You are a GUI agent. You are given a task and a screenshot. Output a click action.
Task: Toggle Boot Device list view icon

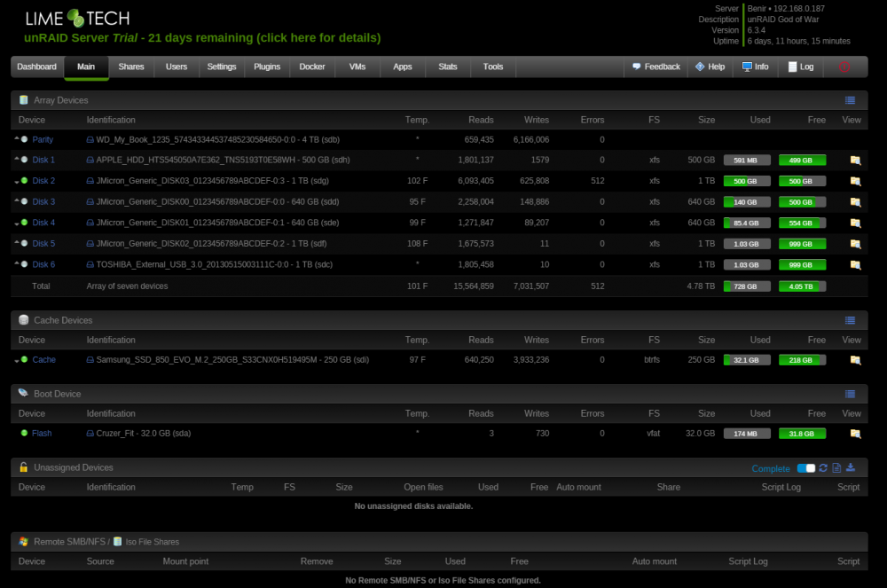(850, 394)
